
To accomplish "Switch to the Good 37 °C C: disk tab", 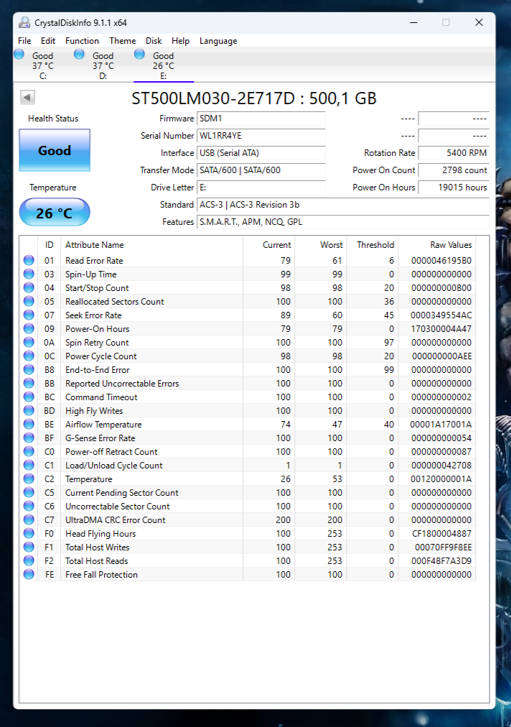I will coord(43,65).
